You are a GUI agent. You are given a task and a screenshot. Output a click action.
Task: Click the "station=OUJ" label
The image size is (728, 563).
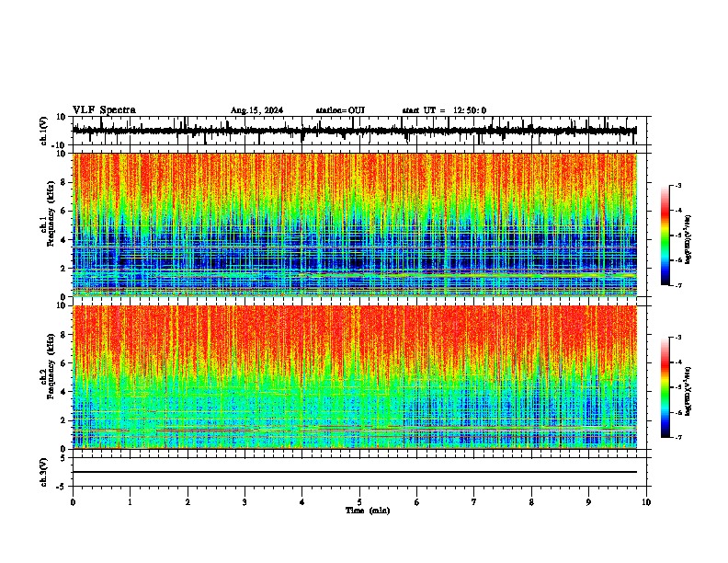pos(340,110)
